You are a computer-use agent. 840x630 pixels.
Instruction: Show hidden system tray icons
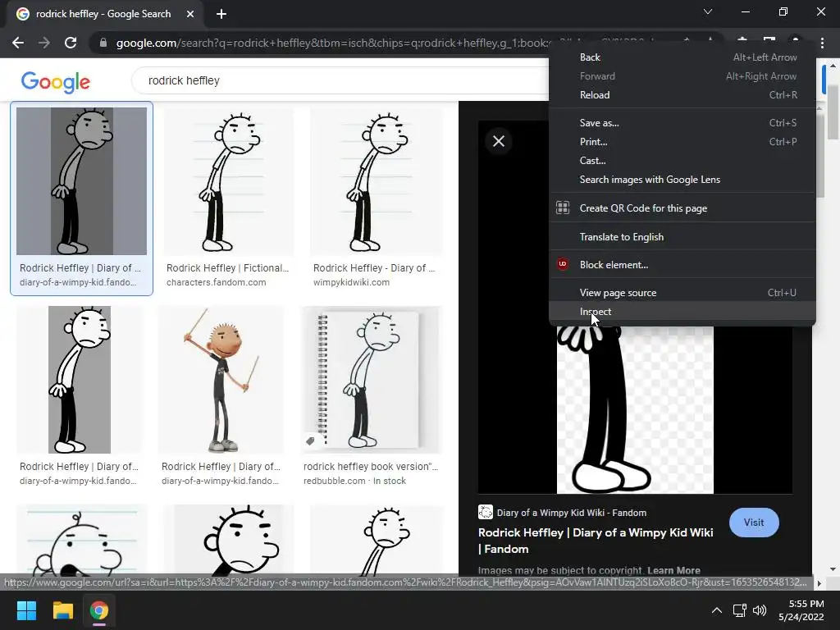716,610
